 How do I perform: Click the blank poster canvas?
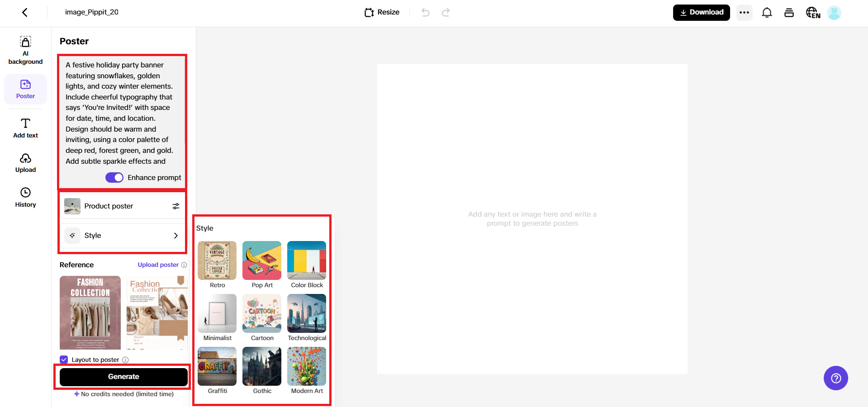(532, 219)
